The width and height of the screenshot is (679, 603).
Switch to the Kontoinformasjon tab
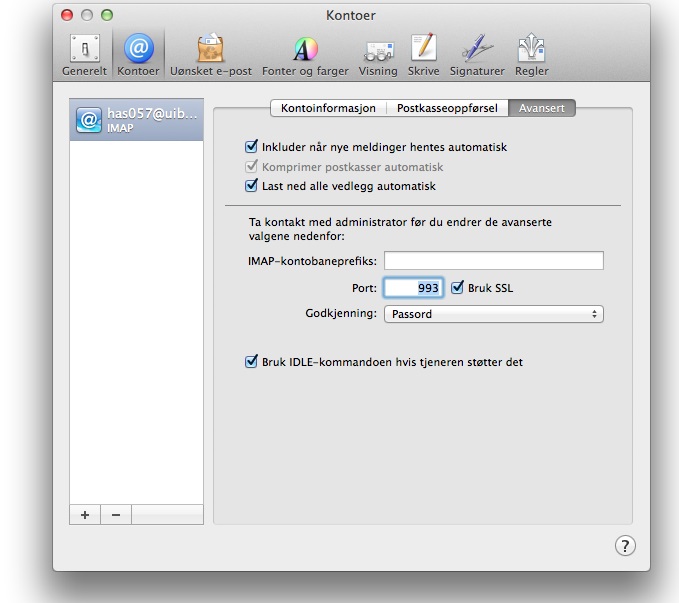pos(329,108)
